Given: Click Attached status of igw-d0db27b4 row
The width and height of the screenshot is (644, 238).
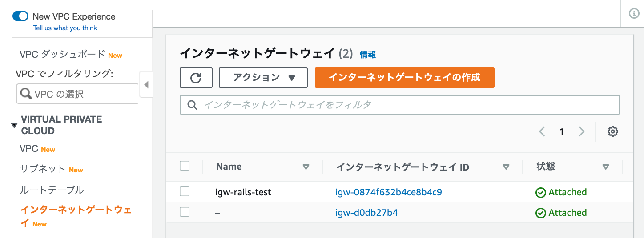Looking at the screenshot, I should pos(561,213).
